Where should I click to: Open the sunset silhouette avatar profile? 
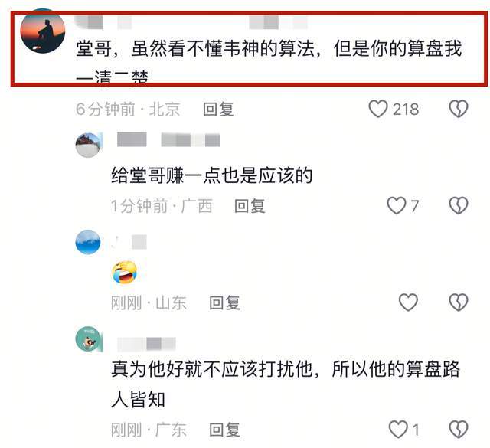click(43, 31)
